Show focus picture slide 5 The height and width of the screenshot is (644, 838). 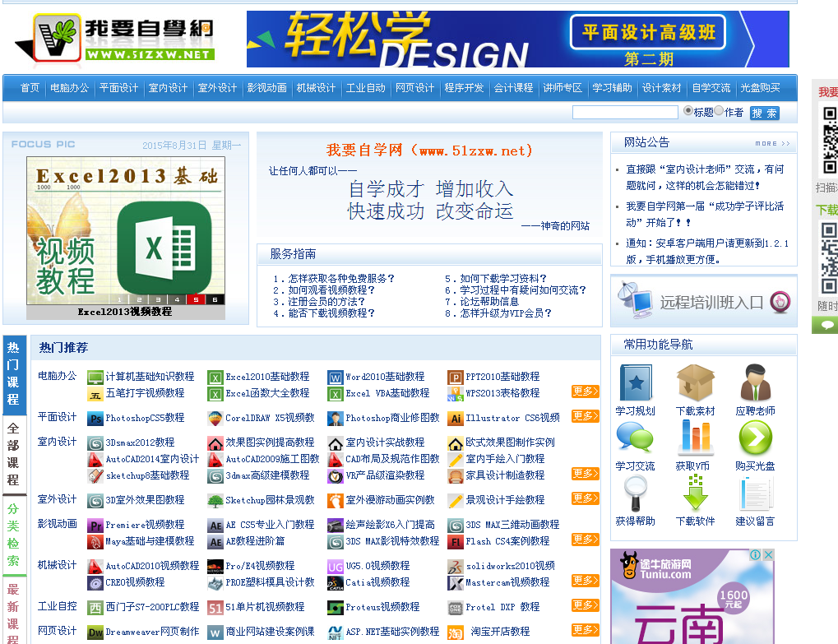(x=197, y=300)
